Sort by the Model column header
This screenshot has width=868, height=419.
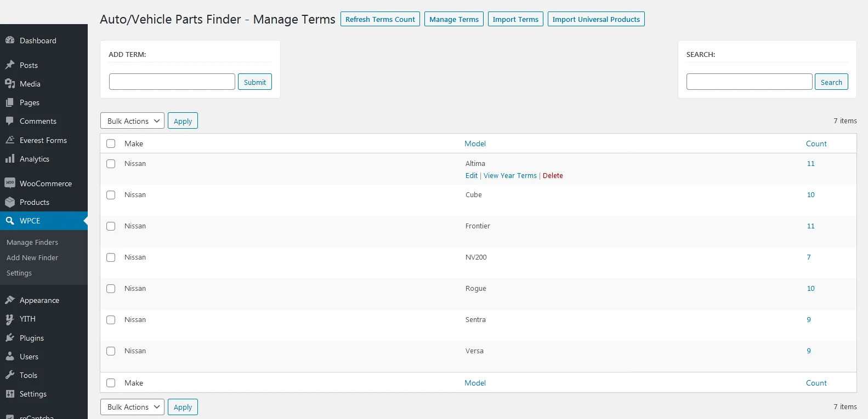[x=475, y=144]
